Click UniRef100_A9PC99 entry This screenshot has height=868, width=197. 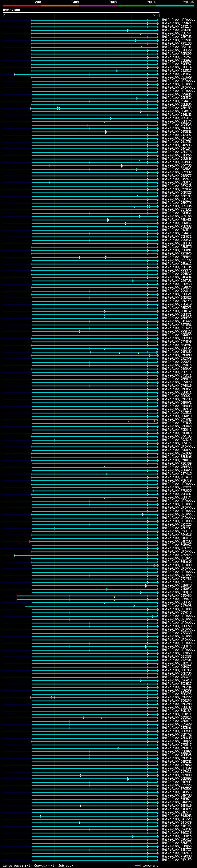click(177, 54)
